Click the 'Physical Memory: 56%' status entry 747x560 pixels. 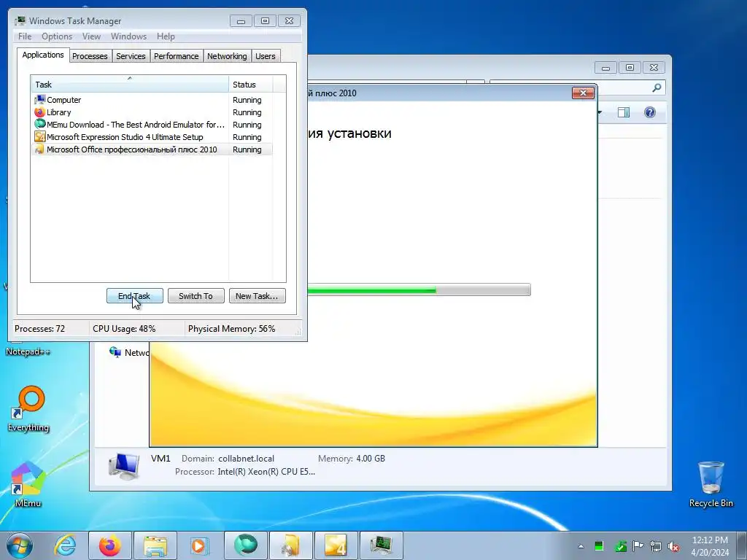(x=231, y=329)
